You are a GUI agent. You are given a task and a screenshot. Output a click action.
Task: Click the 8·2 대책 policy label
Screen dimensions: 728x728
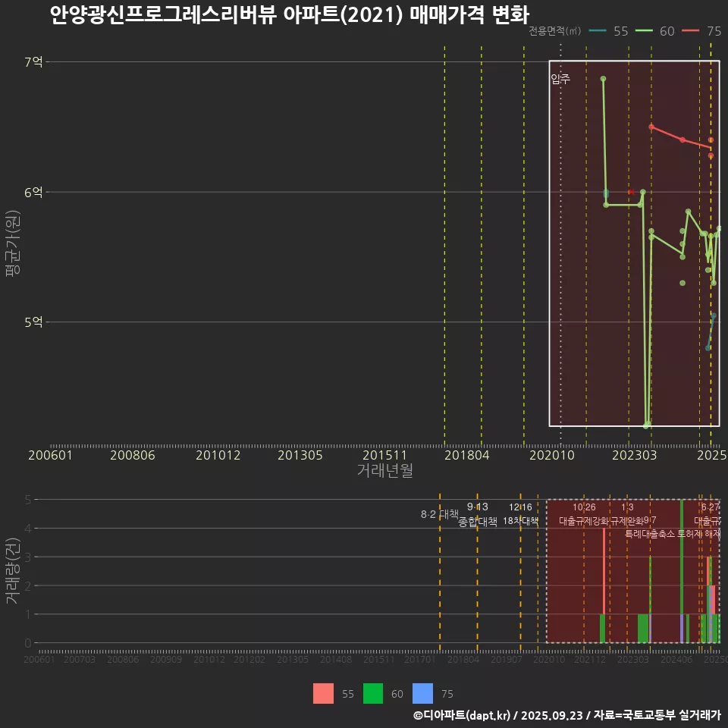(x=445, y=514)
